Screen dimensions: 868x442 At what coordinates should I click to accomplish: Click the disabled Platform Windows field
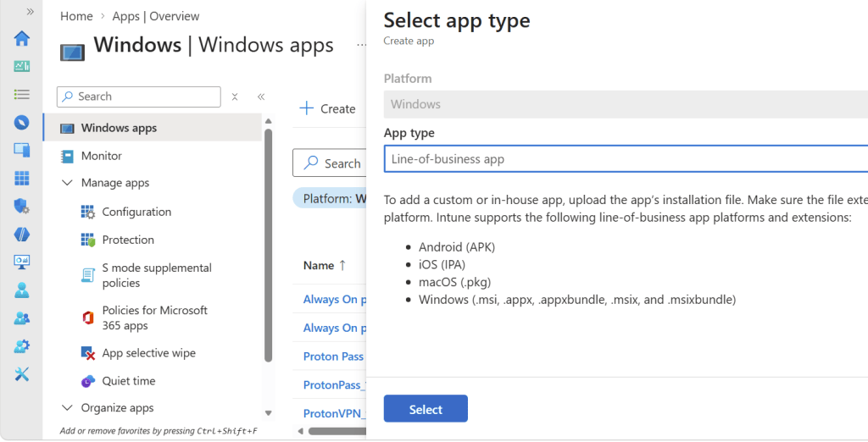coord(626,104)
